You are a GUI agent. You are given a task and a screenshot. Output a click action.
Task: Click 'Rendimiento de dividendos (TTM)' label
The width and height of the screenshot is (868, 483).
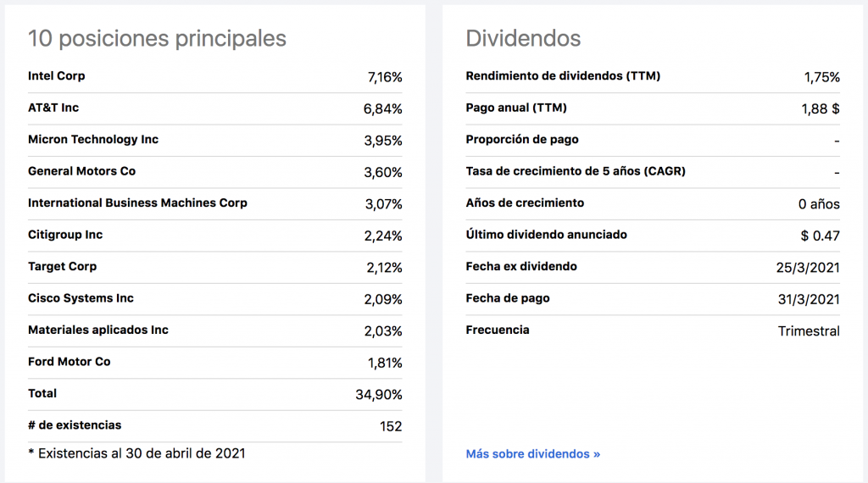(x=563, y=76)
